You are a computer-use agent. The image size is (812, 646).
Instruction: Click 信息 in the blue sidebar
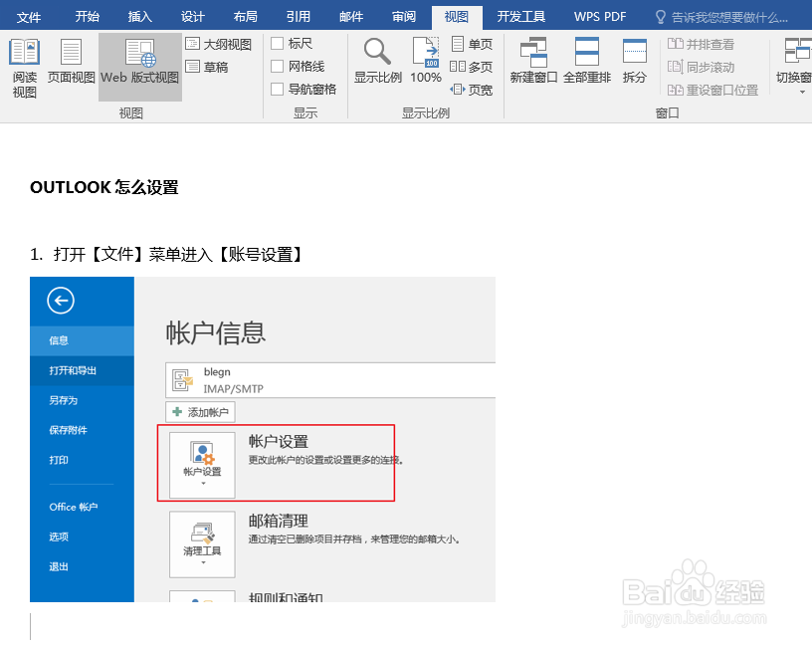(82, 340)
